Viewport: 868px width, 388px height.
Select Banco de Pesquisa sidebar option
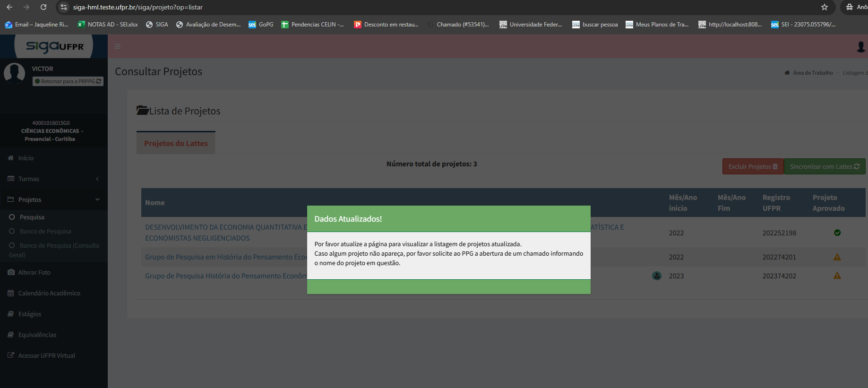pos(45,231)
